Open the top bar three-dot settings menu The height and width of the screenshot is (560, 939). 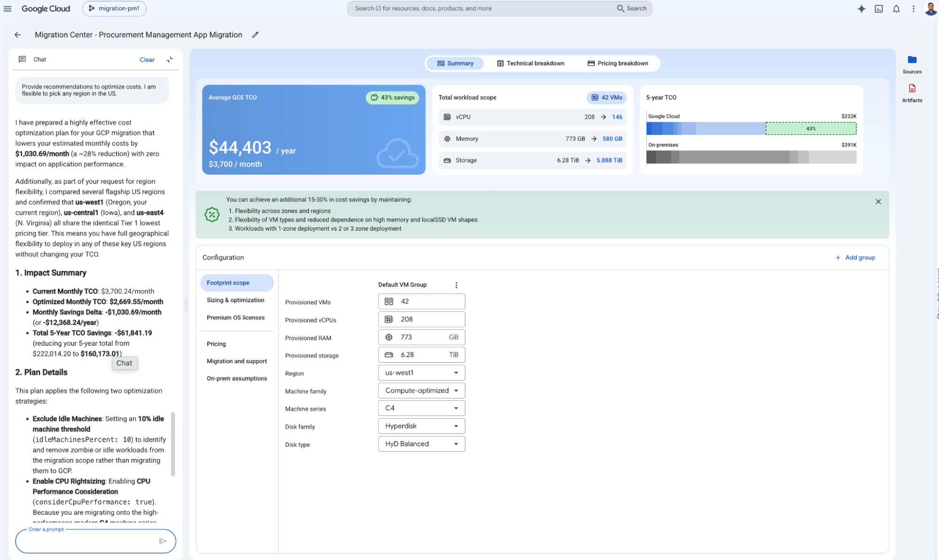tap(913, 8)
